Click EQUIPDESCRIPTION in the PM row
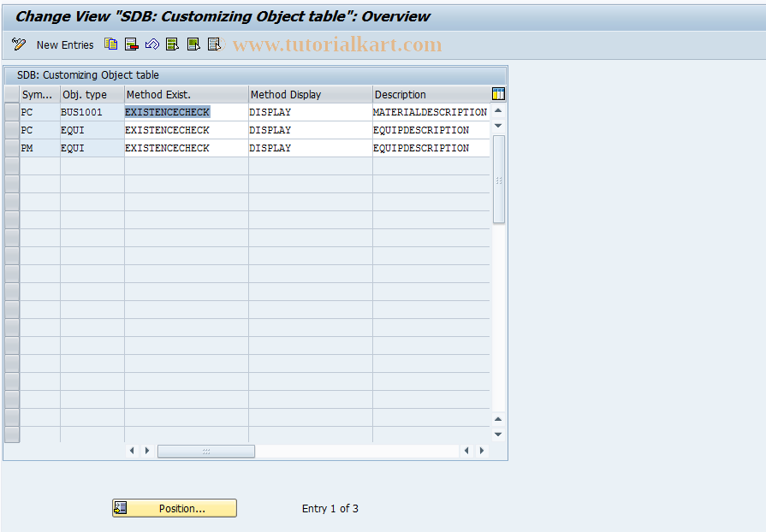 coord(431,148)
